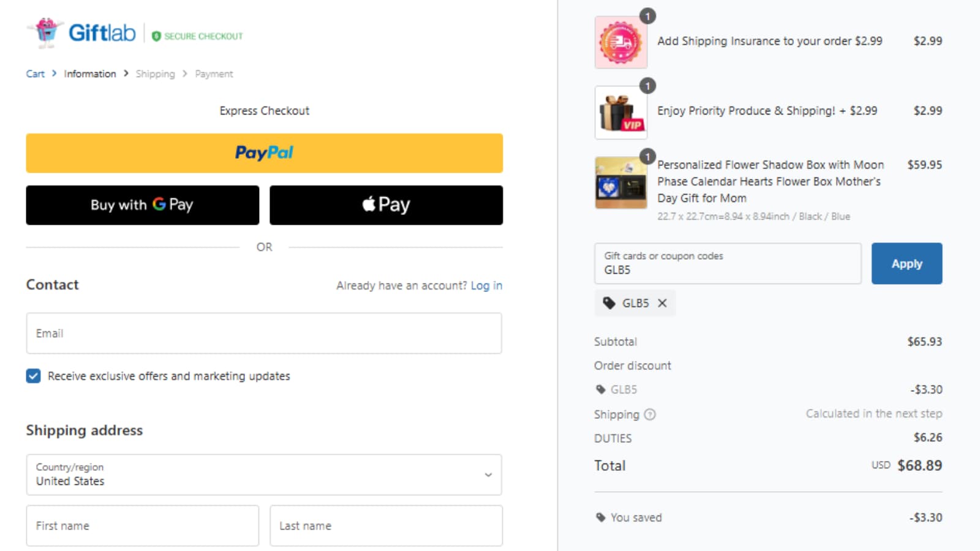Click the Giftlab logo
This screenshot has width=980, height=551.
pyautogui.click(x=81, y=32)
